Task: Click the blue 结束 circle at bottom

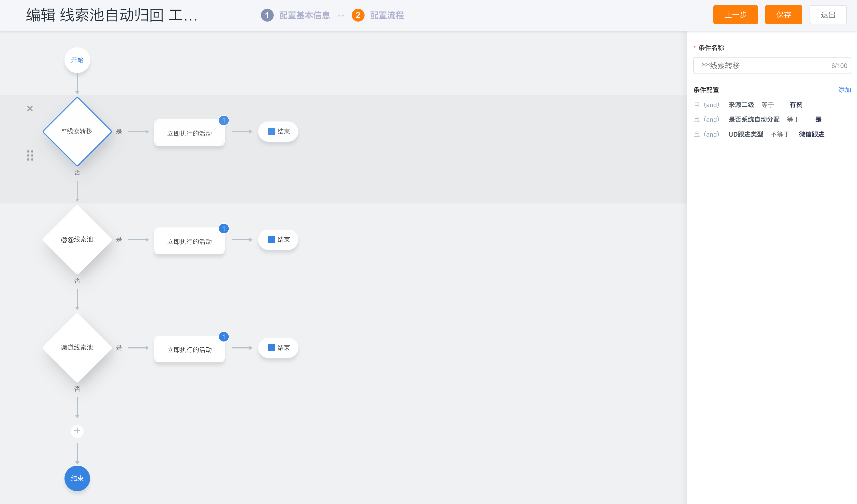Action: coord(77,478)
